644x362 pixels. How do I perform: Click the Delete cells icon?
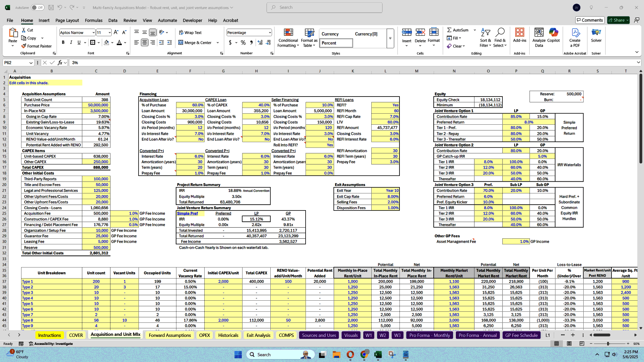(x=420, y=32)
